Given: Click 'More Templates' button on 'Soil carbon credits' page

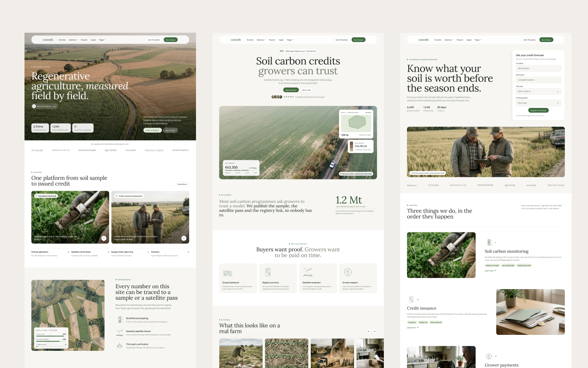Looking at the screenshot, I should click(x=341, y=40).
